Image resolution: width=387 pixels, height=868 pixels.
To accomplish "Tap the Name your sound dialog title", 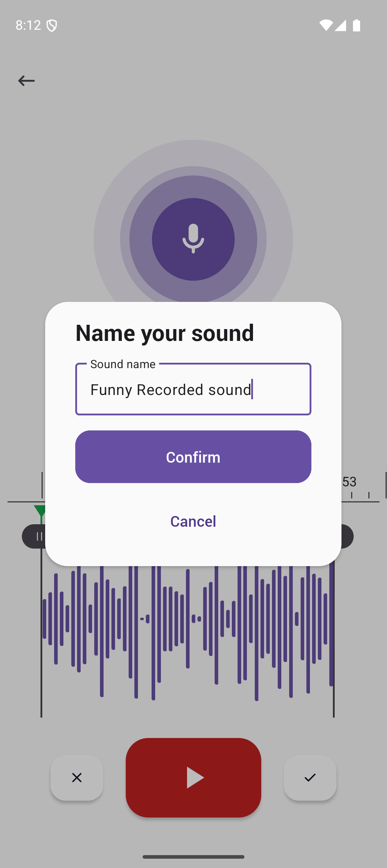I will (x=165, y=333).
